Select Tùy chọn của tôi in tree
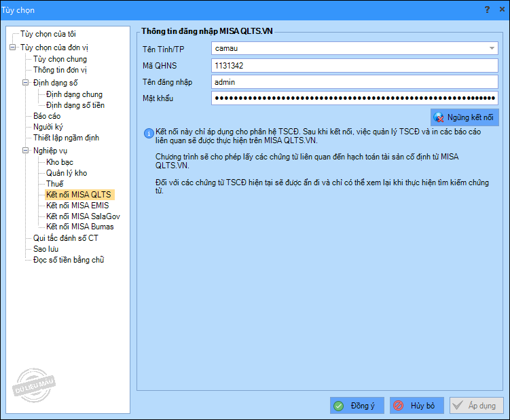Image resolution: width=510 pixels, height=420 pixels. click(x=48, y=34)
